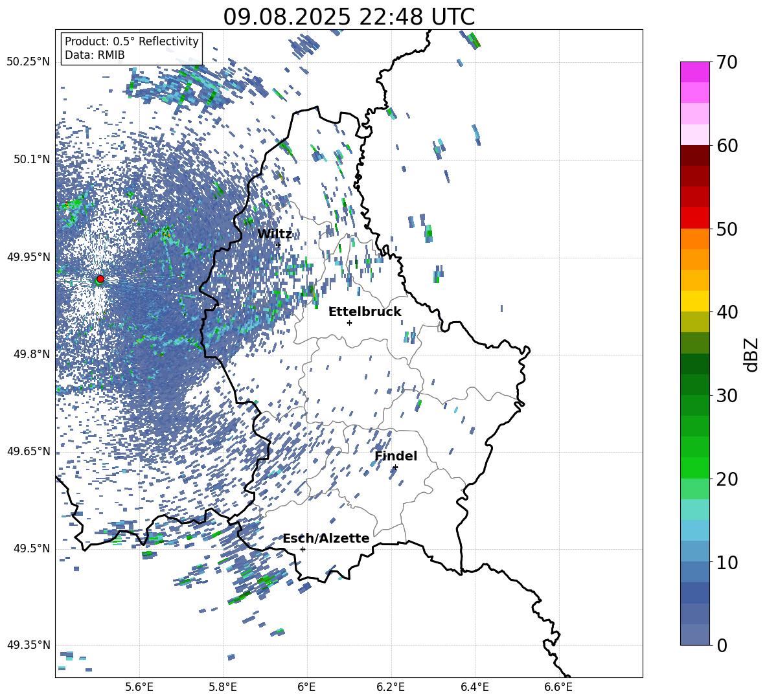Click the colorbar 20 tick label

[727, 479]
